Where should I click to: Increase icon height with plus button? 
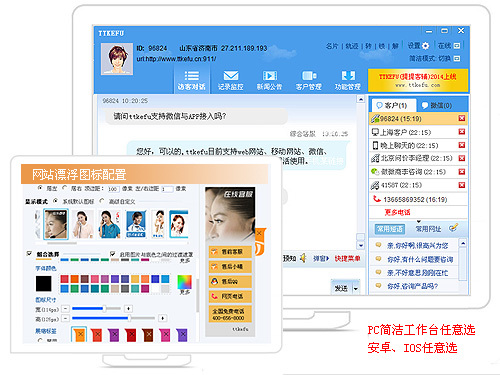163,318
